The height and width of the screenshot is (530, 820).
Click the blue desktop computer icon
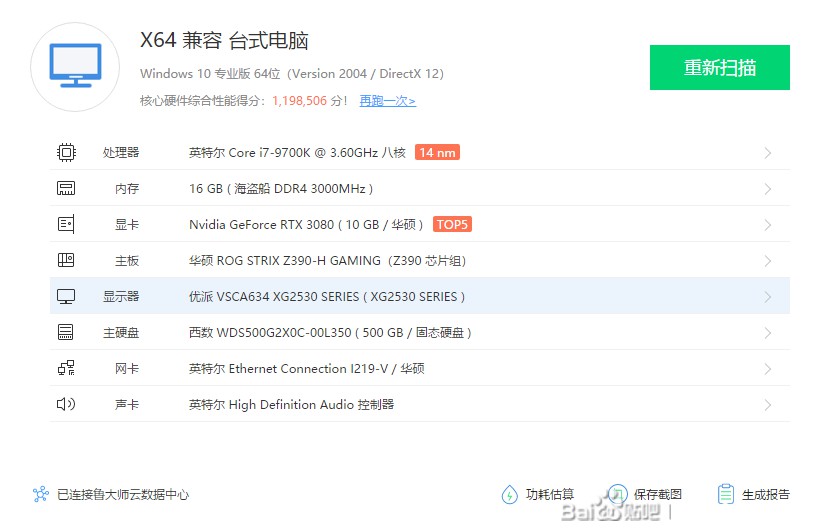click(75, 66)
